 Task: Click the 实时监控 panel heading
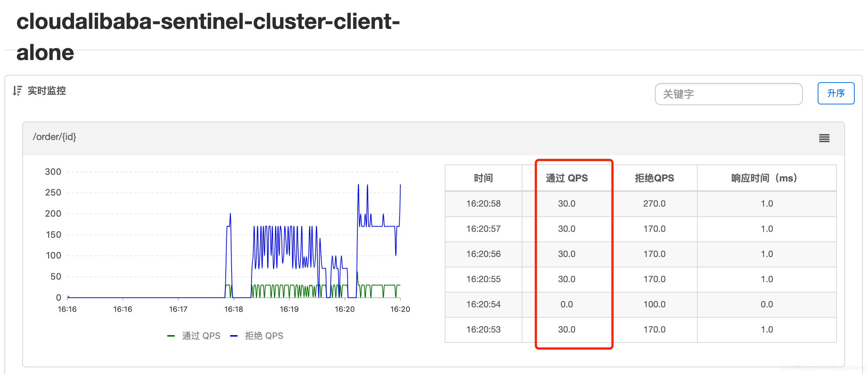point(47,91)
